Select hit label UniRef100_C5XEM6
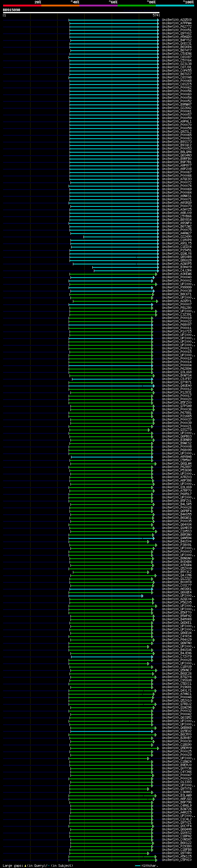Image resolution: width=197 pixels, height=868 pixels. [177, 54]
